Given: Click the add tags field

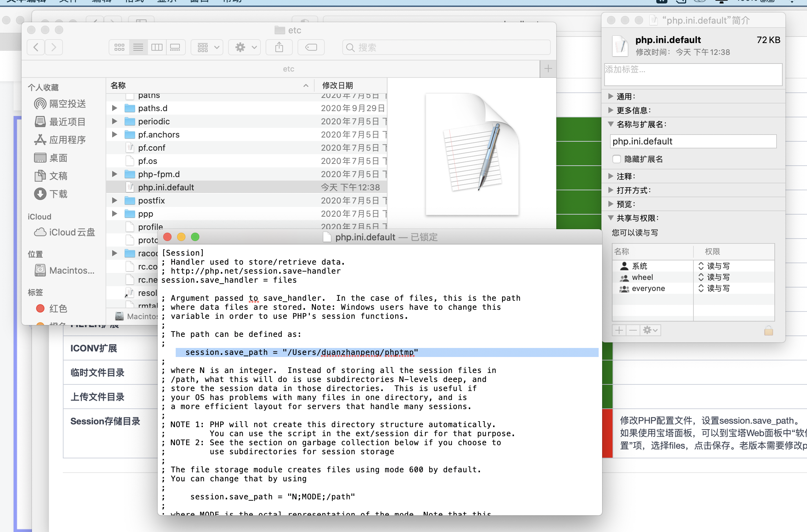Looking at the screenshot, I should click(x=693, y=74).
